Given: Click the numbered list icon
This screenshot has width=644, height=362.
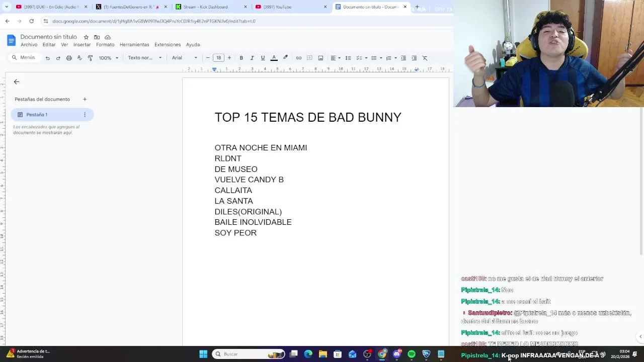Looking at the screenshot, I should (388, 58).
